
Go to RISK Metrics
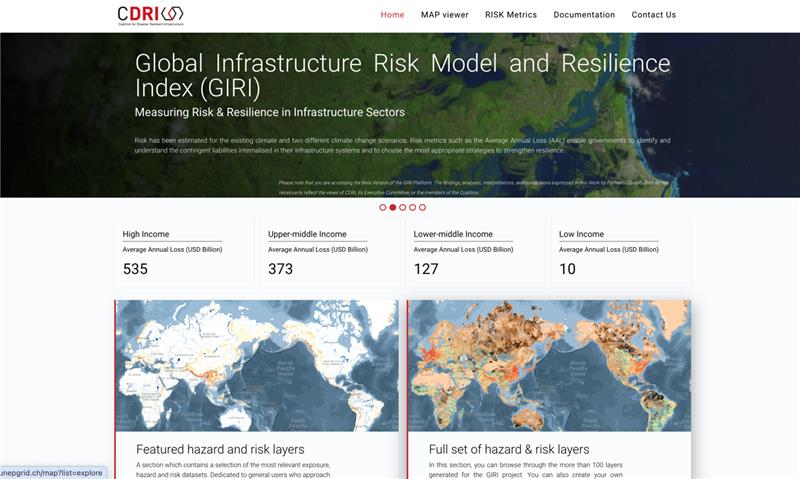510,15
